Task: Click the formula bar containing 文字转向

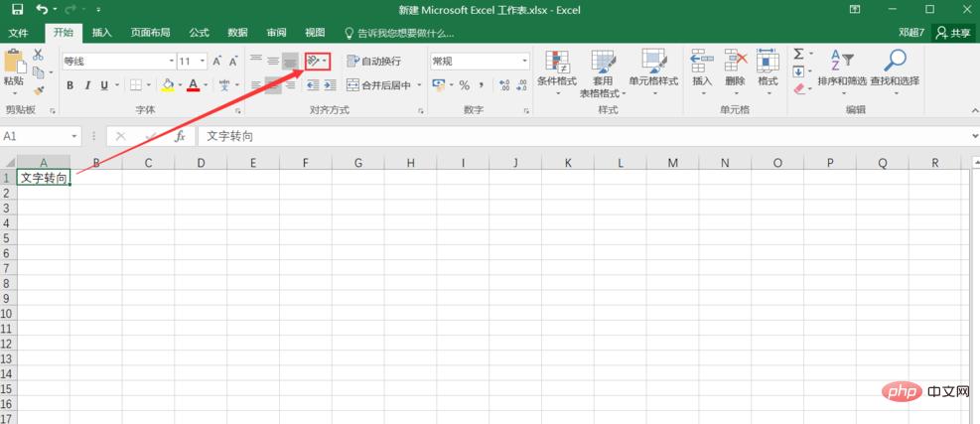Action: (583, 136)
